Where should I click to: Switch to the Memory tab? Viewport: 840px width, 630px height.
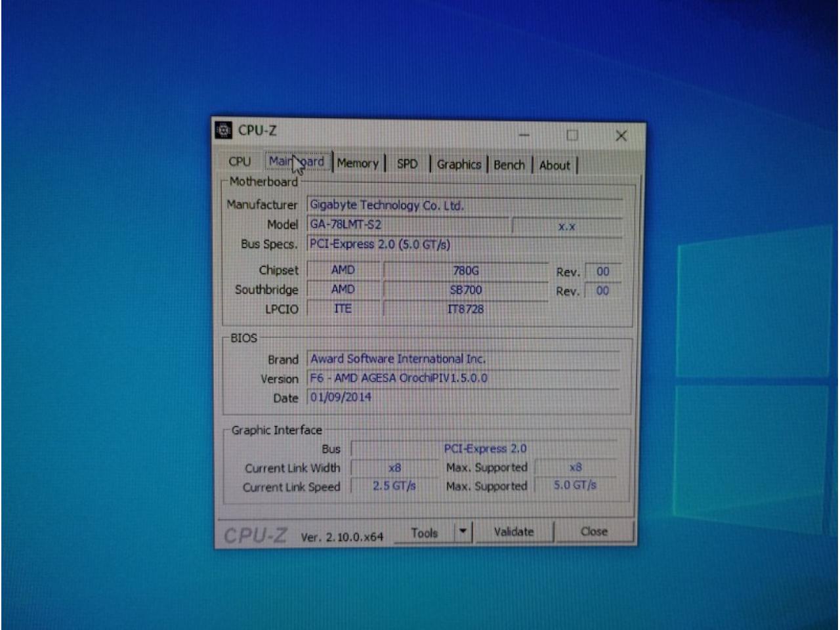point(358,163)
